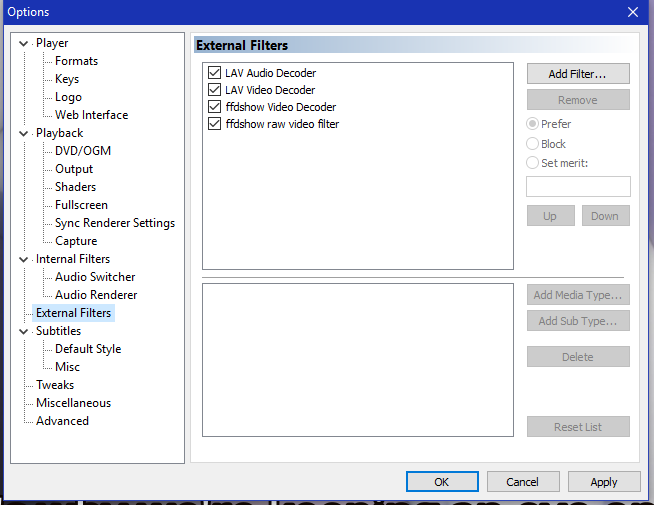
Task: Toggle the LAV Video Decoder checkbox
Action: coord(214,90)
